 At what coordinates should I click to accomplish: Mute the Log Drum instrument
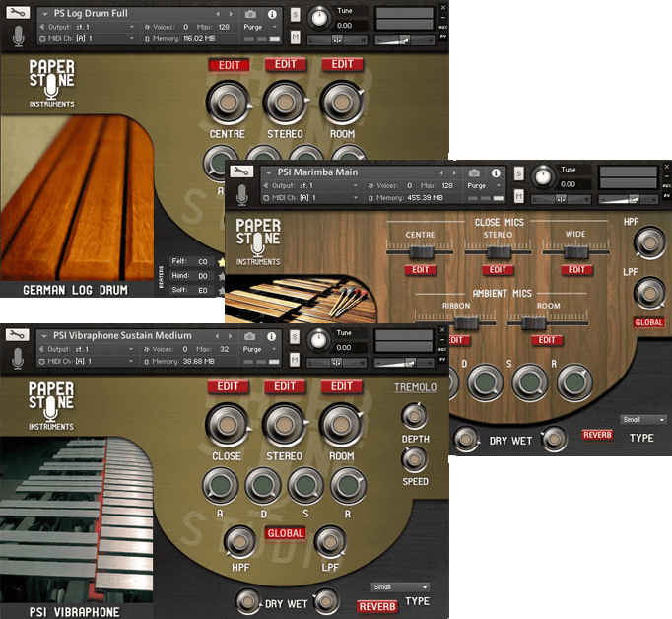click(296, 37)
